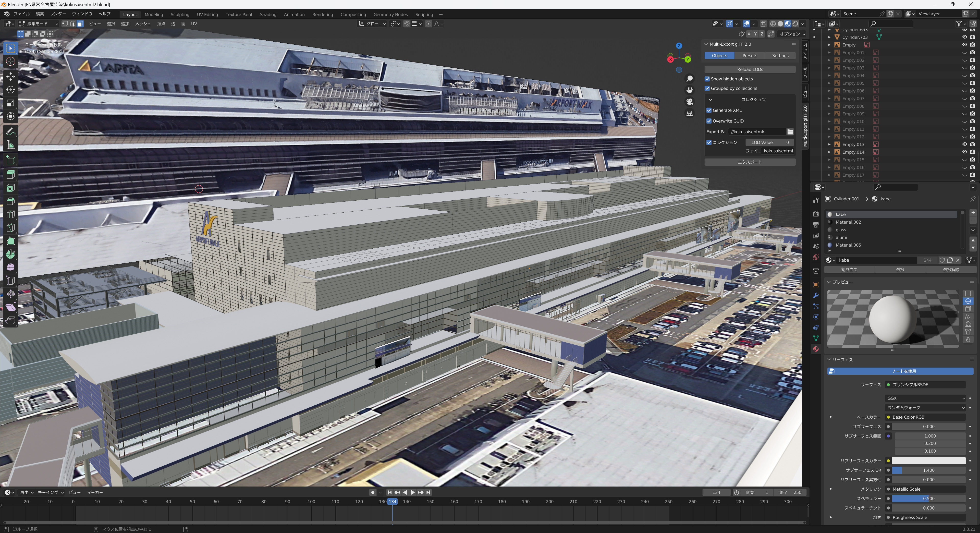The image size is (980, 533).
Task: Activate the Extrude Region tool
Action: (x=11, y=175)
